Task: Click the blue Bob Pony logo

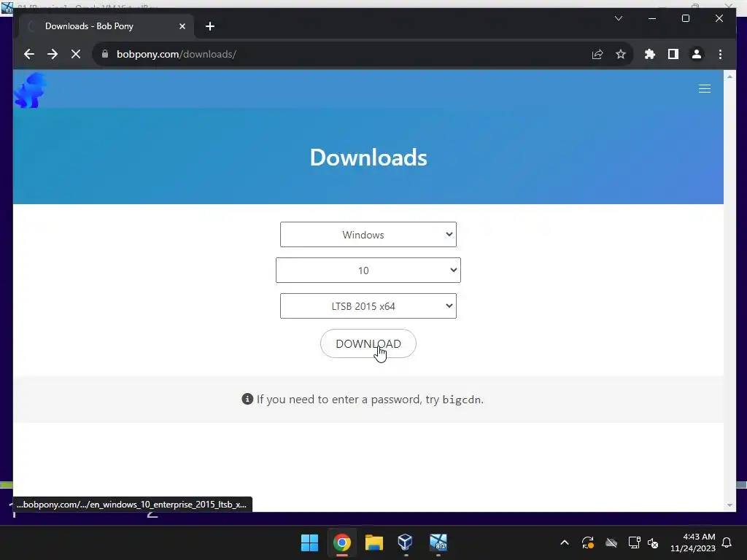Action: coord(31,90)
